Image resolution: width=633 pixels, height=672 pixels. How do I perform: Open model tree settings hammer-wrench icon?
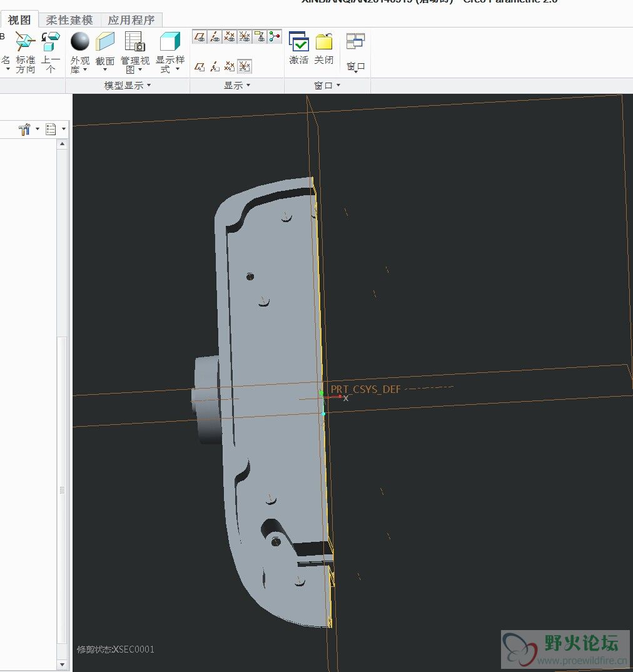(x=25, y=129)
